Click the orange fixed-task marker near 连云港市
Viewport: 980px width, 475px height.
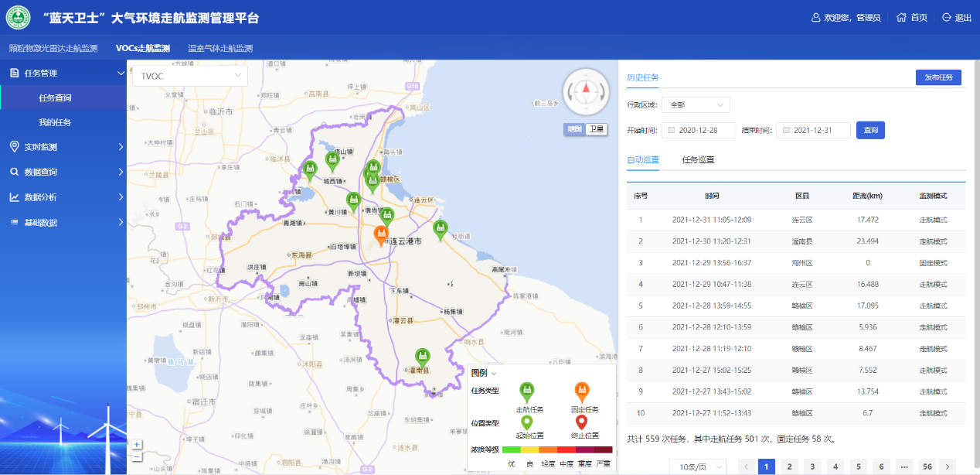[x=381, y=234]
